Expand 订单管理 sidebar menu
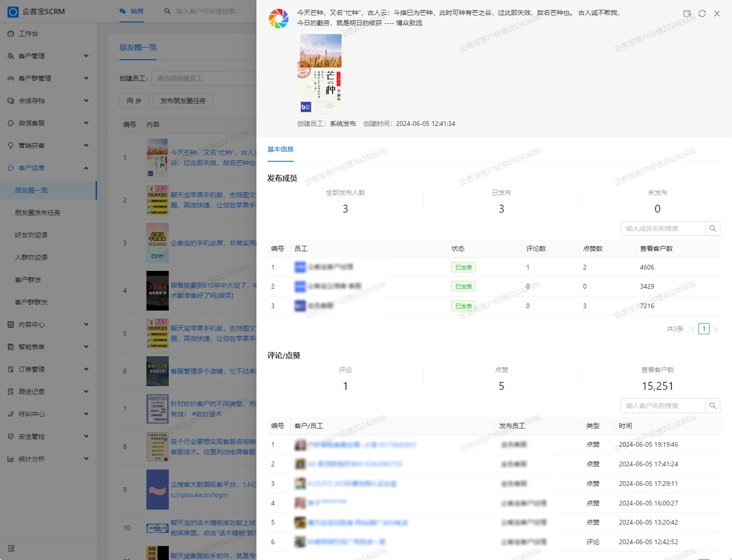Screen dimensions: 732x560 tap(48, 369)
